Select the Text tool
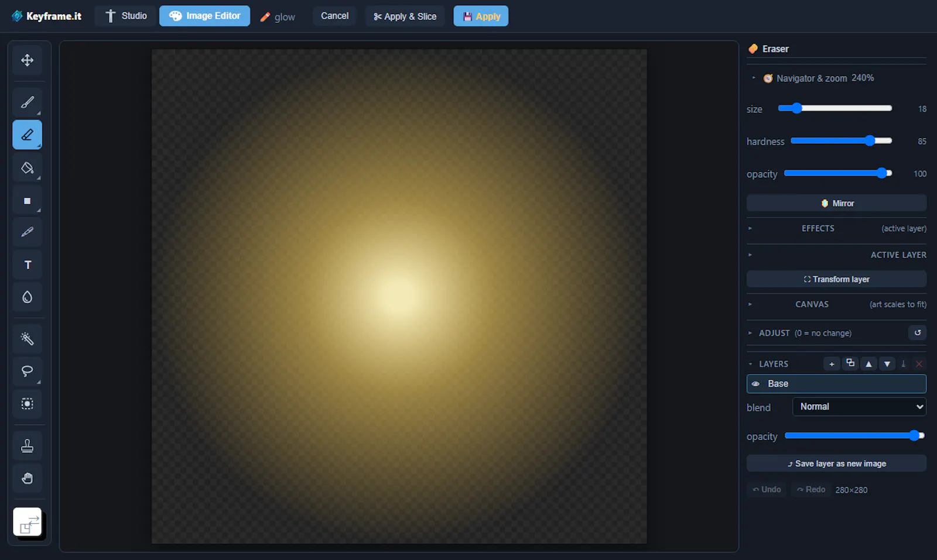This screenshot has width=937, height=560. [x=27, y=265]
